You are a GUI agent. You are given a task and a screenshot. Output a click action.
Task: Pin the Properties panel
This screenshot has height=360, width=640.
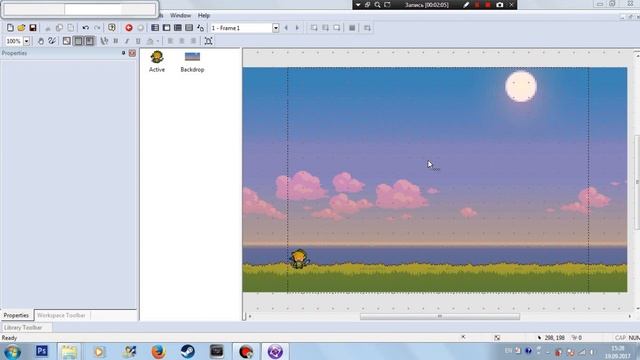click(x=123, y=53)
